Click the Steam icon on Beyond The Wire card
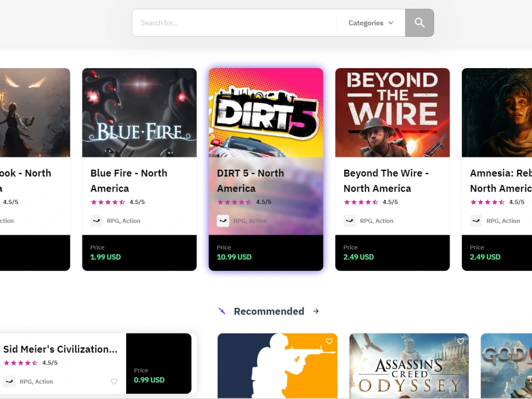 350,221
